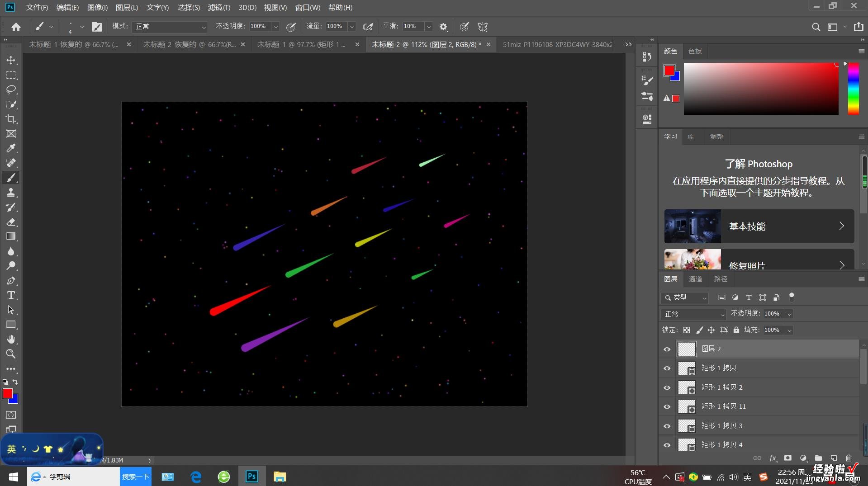Select the Path Selection tool
The width and height of the screenshot is (868, 486).
(11, 310)
